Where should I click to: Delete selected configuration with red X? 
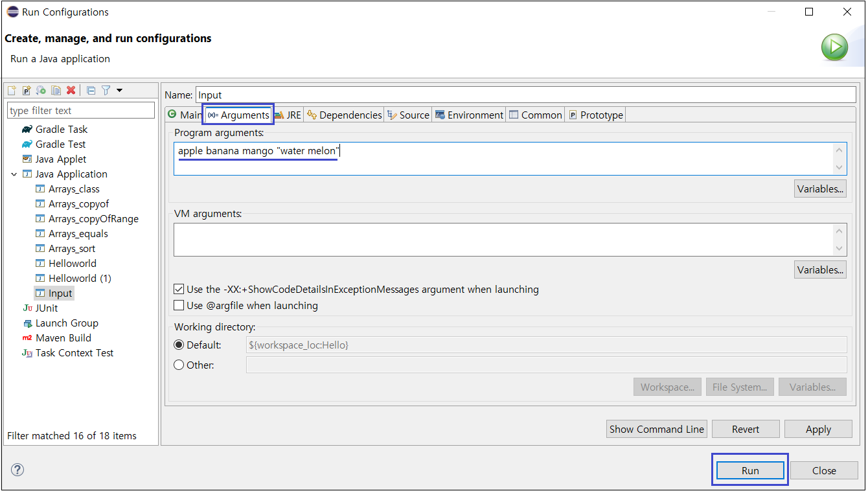tap(71, 91)
